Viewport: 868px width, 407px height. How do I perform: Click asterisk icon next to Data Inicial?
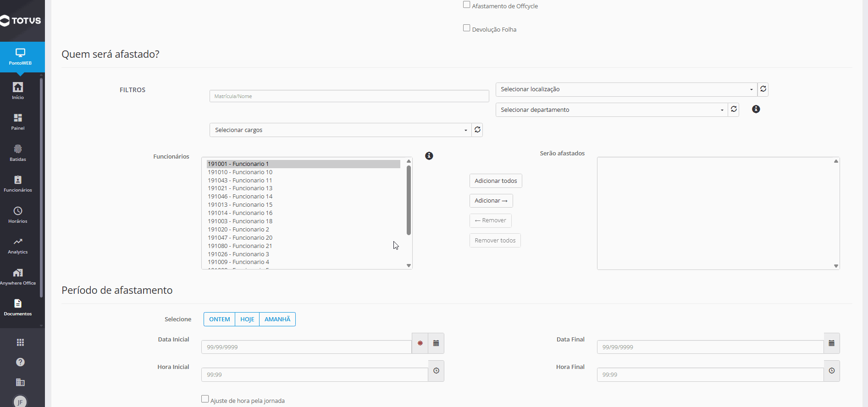[420, 343]
